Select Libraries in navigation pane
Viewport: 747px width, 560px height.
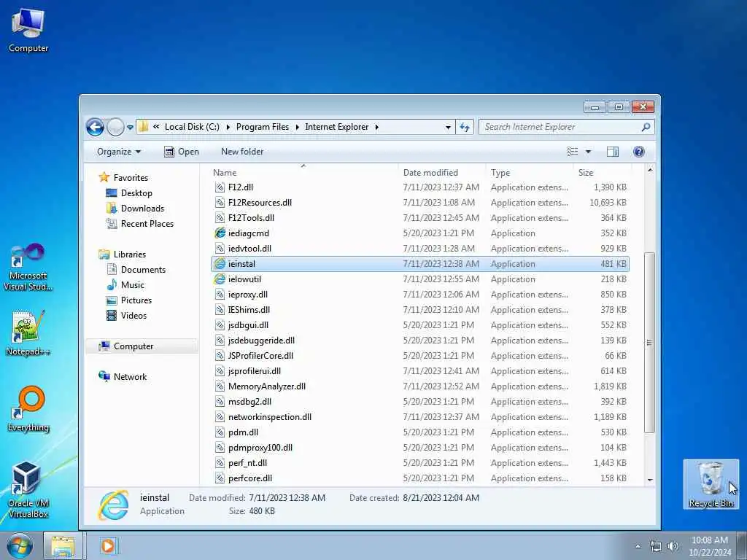[x=122, y=254]
